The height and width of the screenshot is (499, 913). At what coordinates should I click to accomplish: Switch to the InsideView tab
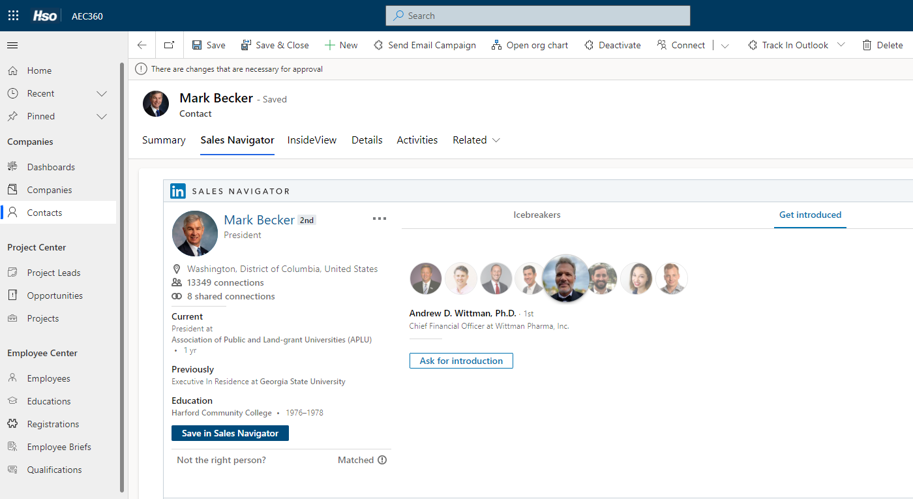[x=312, y=140]
